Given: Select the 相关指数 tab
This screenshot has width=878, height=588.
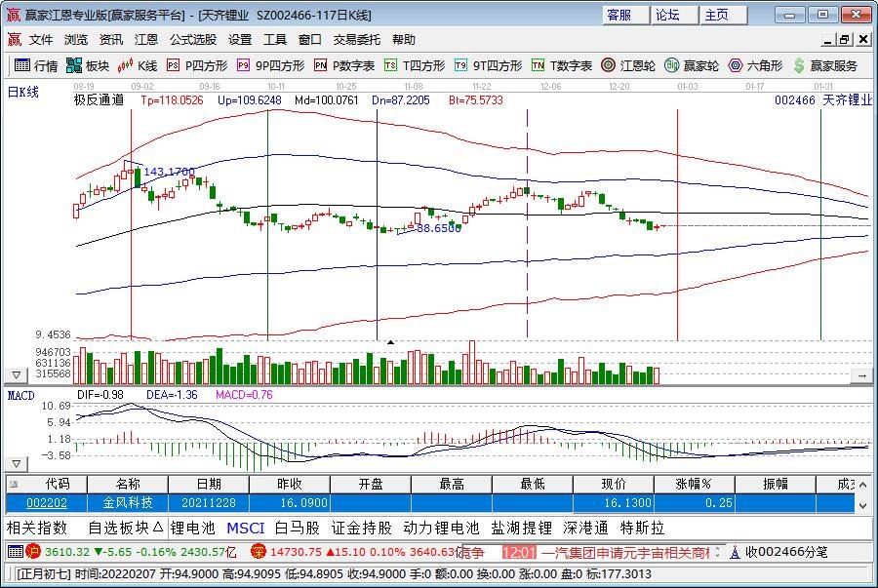Looking at the screenshot, I should [x=37, y=528].
